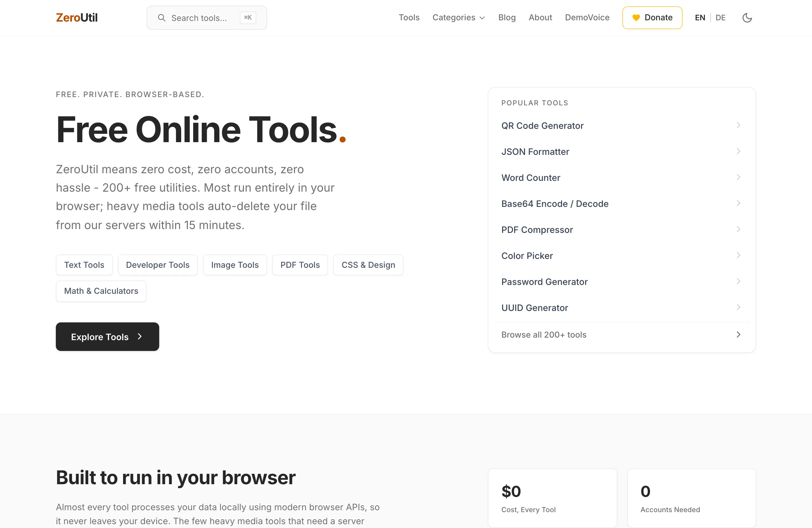Select the Image Tools category chip
The height and width of the screenshot is (528, 812).
pyautogui.click(x=235, y=265)
